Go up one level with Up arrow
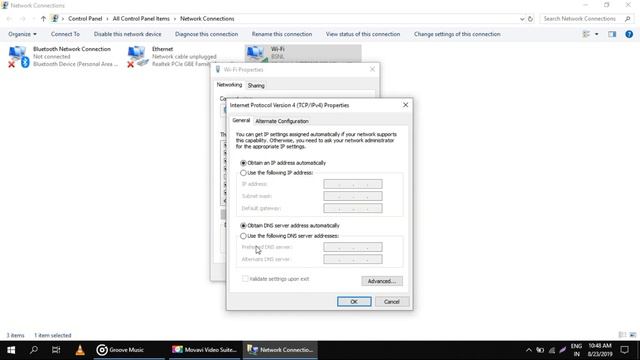 [x=43, y=19]
